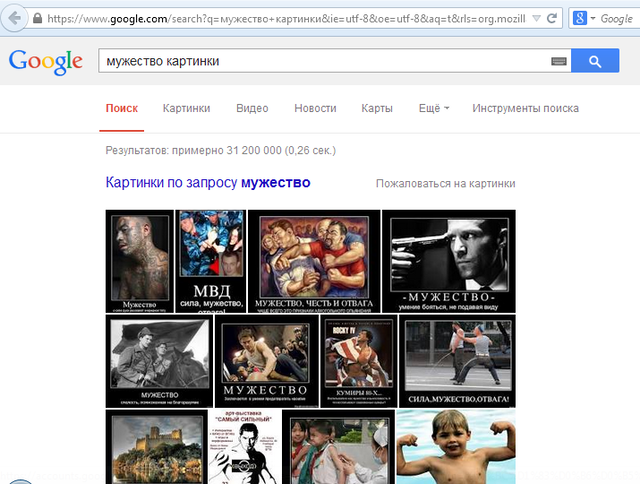Open the СИЛА, МУЖЕСТВО, ОТВАГА street thumbnail

457,361
